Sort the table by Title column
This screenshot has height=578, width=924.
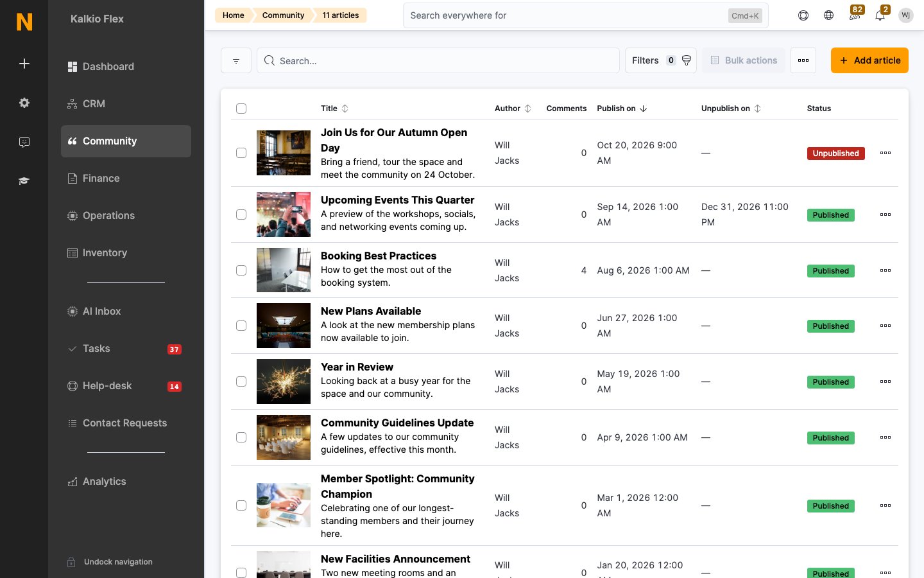coord(334,109)
